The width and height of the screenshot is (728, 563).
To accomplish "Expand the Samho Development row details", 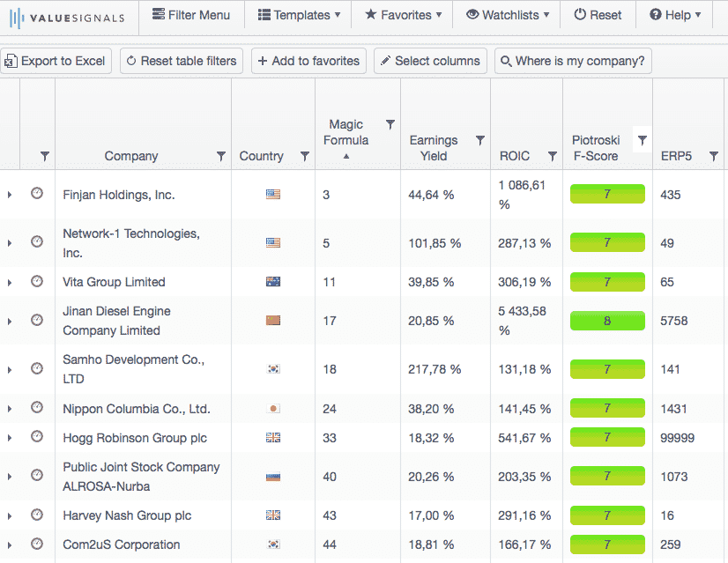I will click(x=10, y=370).
